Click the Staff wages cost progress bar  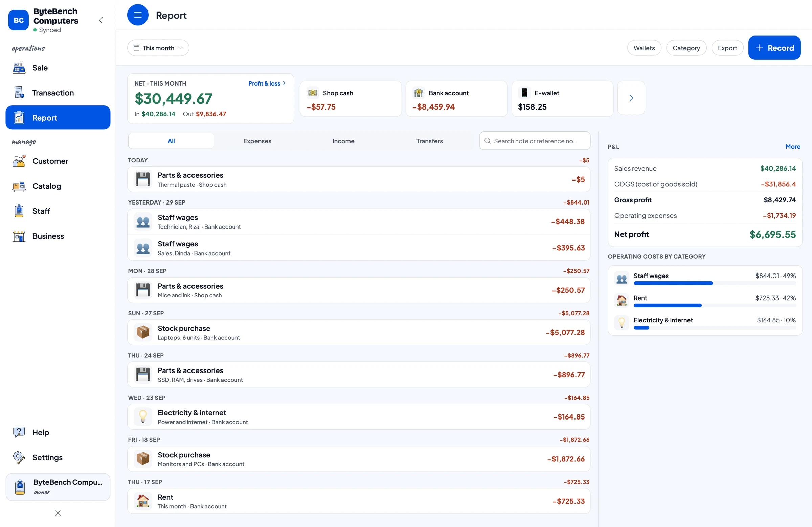point(715,283)
